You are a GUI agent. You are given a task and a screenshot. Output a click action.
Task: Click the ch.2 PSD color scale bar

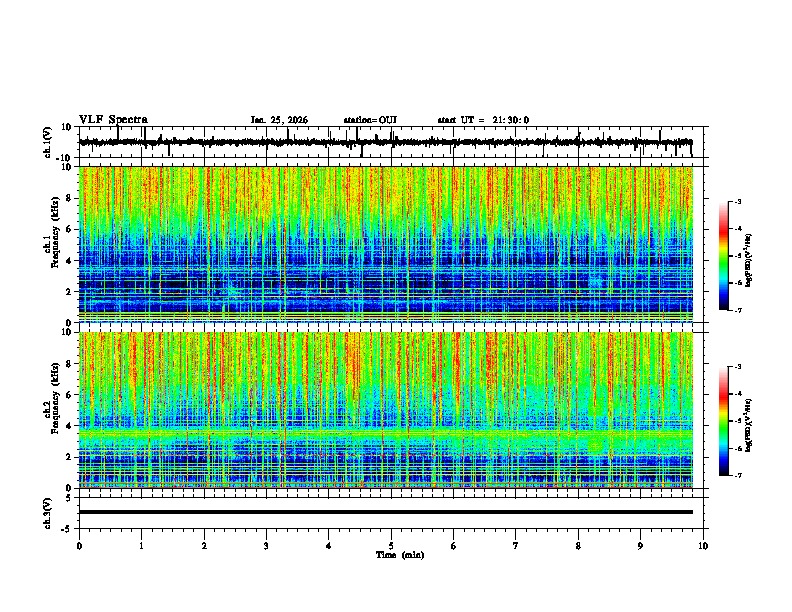tap(724, 421)
